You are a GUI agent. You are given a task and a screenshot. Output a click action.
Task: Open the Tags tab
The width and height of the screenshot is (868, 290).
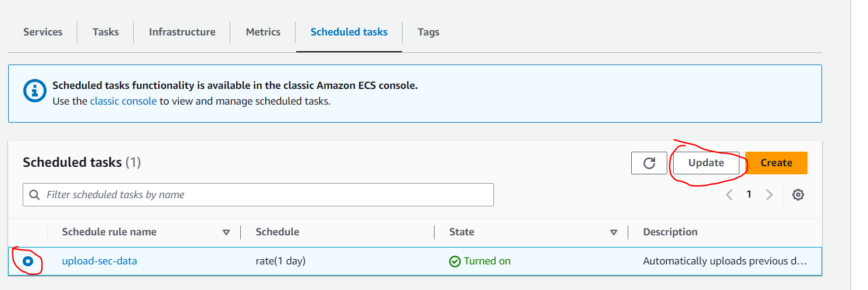point(428,32)
